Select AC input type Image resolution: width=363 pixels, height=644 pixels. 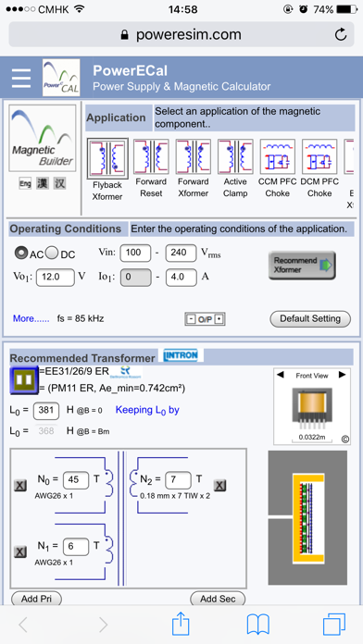click(x=21, y=254)
